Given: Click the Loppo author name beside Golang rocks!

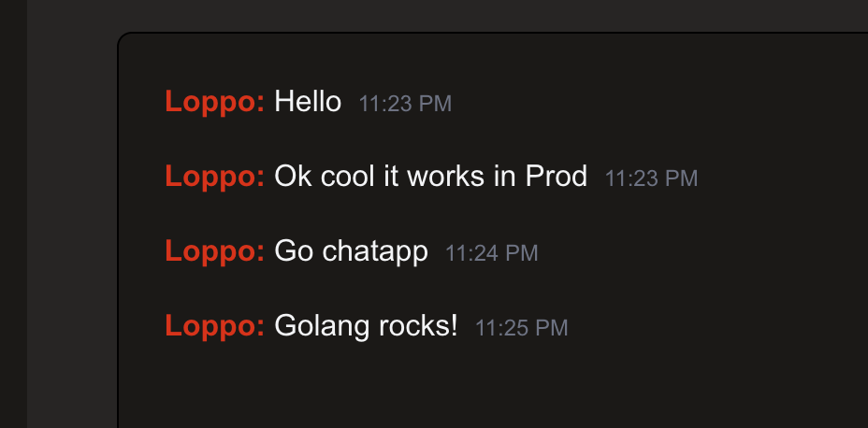Looking at the screenshot, I should click(x=214, y=325).
